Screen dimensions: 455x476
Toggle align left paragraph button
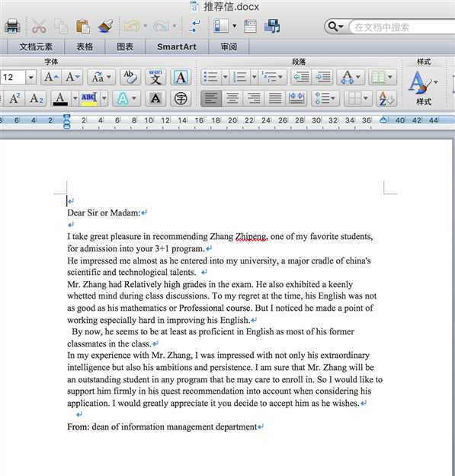point(211,98)
